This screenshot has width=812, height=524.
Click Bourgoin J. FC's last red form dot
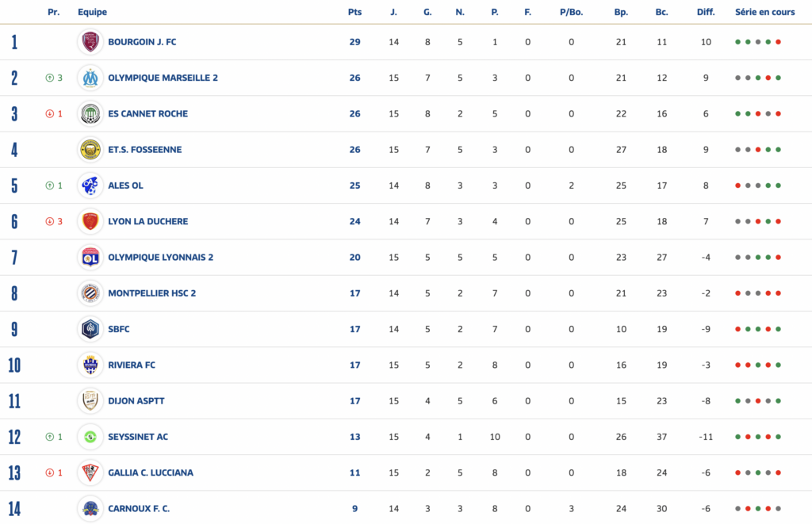(779, 42)
